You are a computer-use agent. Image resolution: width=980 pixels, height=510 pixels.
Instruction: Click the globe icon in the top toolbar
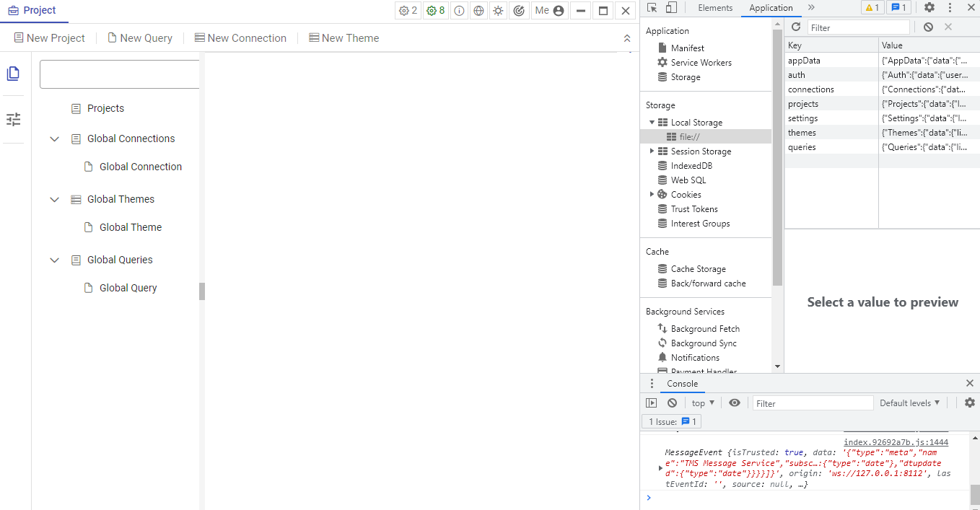[x=478, y=10]
